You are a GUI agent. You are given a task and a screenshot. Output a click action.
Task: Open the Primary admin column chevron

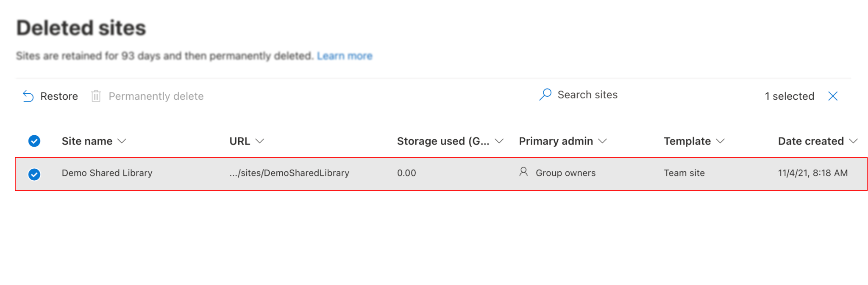(x=602, y=141)
